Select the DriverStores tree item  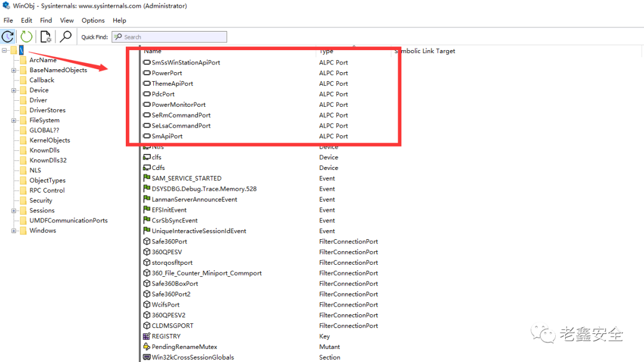tap(47, 110)
